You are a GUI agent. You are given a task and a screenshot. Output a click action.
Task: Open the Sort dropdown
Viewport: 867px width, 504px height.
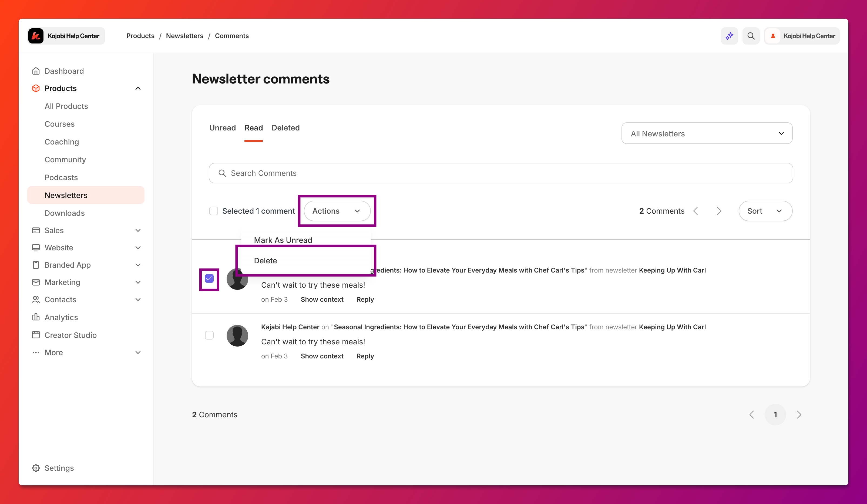[x=765, y=211]
